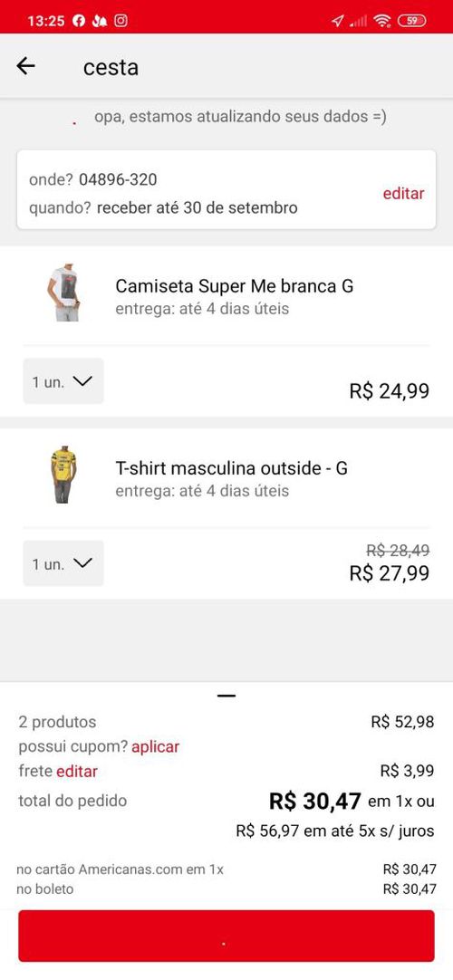Open yellow T-shirt masculina outside thumbnail

[x=63, y=475]
